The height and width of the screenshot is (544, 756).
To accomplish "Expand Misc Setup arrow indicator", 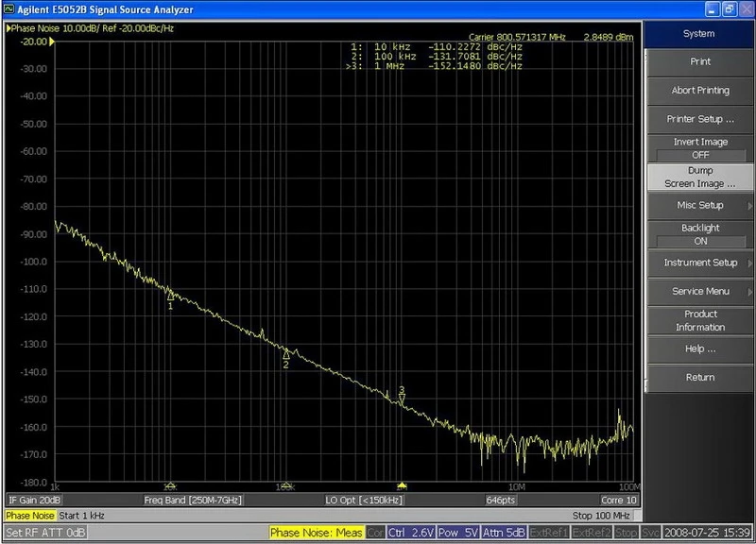I will [749, 206].
